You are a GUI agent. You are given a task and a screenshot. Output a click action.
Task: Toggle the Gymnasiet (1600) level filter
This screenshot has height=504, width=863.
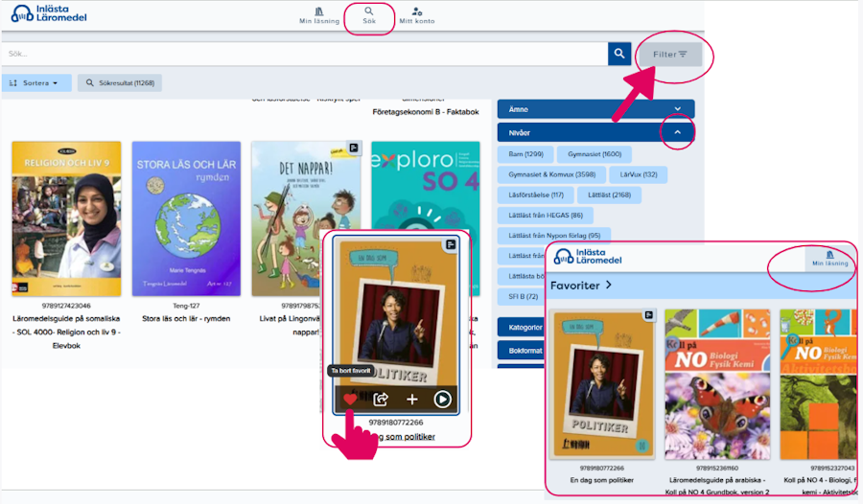click(595, 153)
